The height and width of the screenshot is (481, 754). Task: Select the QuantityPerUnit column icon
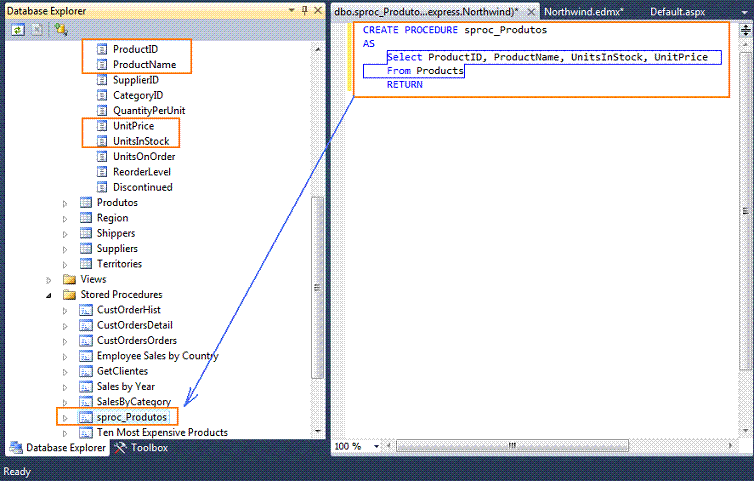(102, 111)
